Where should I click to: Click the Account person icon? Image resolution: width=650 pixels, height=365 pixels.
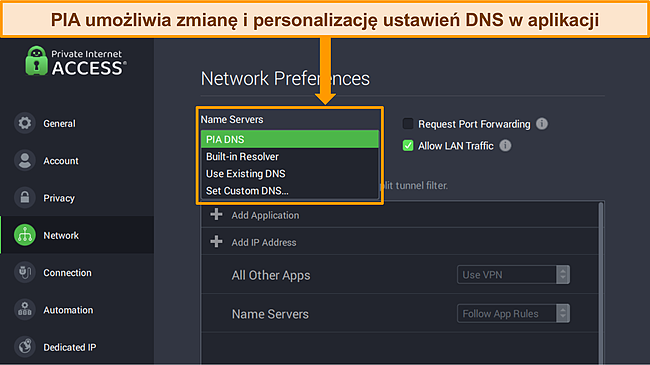25,161
